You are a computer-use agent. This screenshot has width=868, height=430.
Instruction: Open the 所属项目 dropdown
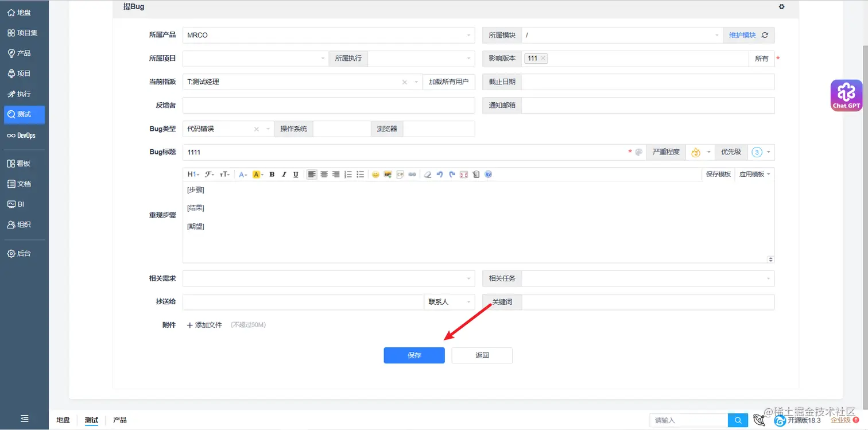click(255, 58)
